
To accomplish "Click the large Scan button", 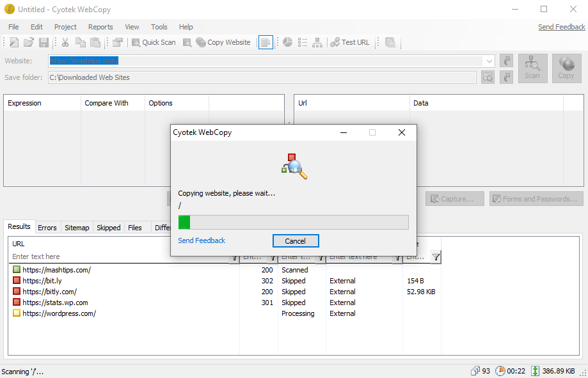I will pyautogui.click(x=532, y=67).
